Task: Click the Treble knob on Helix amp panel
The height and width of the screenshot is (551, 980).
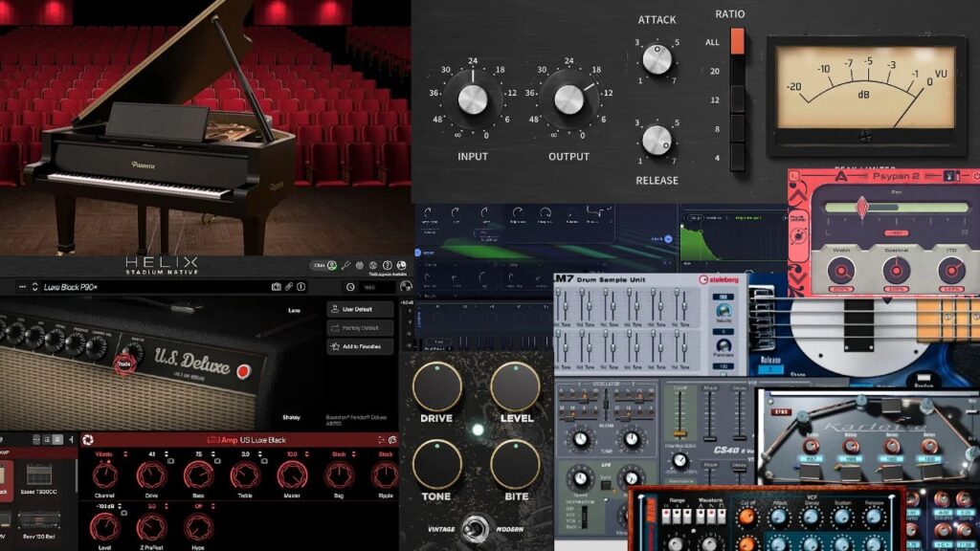Action: pyautogui.click(x=245, y=476)
